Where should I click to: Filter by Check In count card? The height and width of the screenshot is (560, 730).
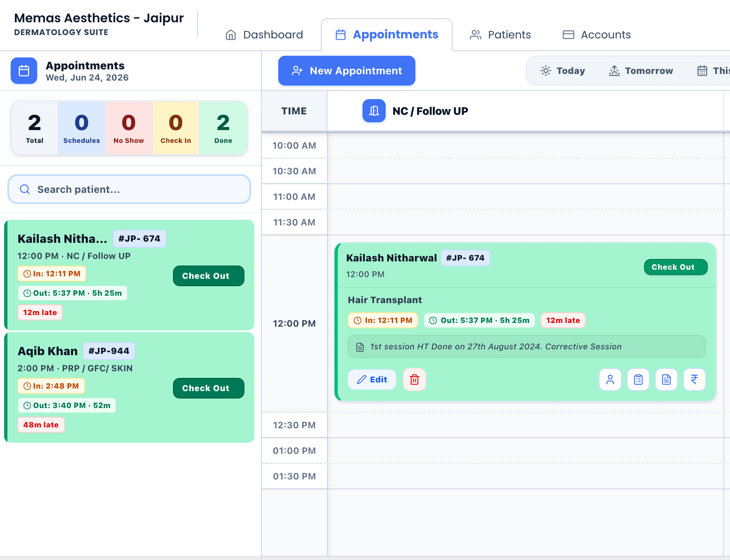pos(176,128)
